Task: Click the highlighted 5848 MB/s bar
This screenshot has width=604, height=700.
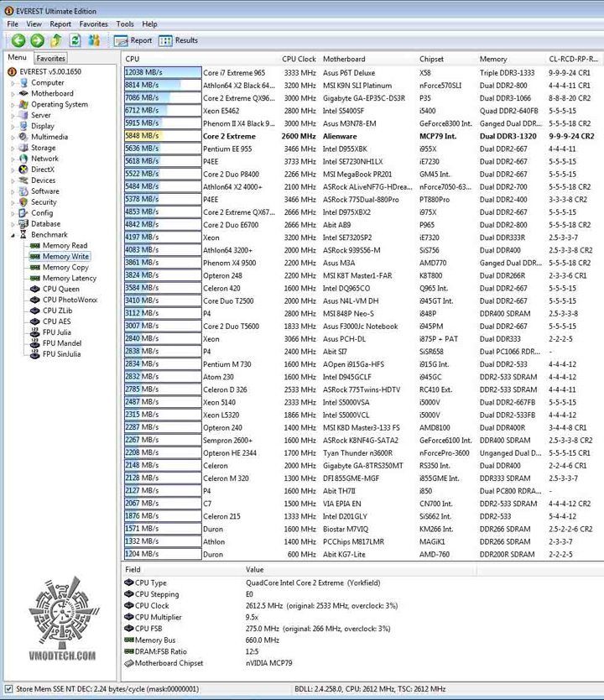Action: coord(163,136)
